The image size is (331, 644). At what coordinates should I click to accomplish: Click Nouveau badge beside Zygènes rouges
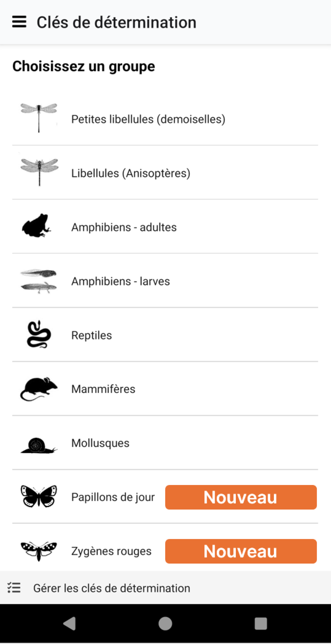coord(241,551)
